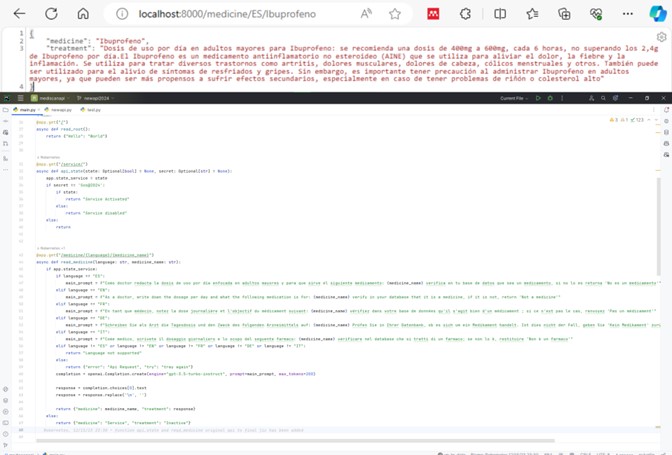Screen dimensions: 672x455
Task: Jump to next highlighted problem arrow
Action: point(656,120)
